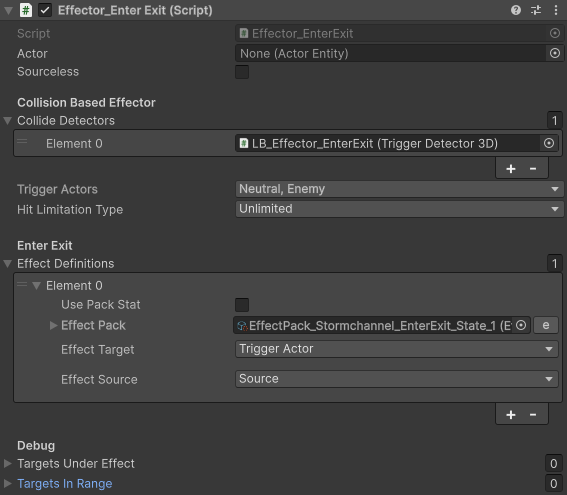
Task: Click the 'e' edit button beside Effect Pack
Action: [x=546, y=325]
